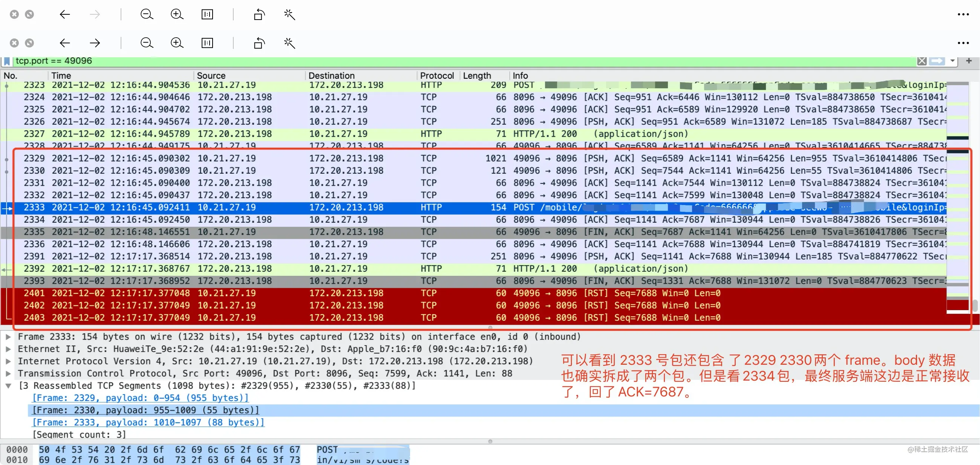Open the Frame 2333 payload link
Image resolution: width=980 pixels, height=465 pixels.
click(148, 422)
